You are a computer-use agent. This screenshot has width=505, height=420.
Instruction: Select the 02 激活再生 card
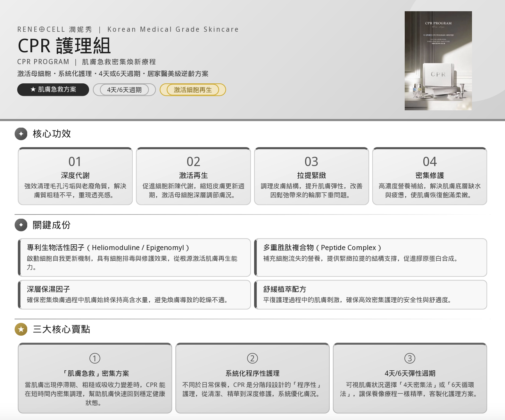point(193,176)
